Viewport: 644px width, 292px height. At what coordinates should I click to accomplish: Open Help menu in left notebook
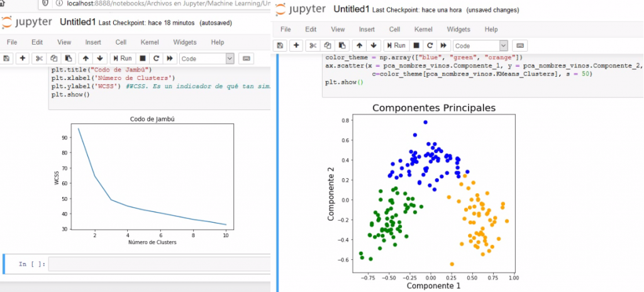click(x=217, y=42)
